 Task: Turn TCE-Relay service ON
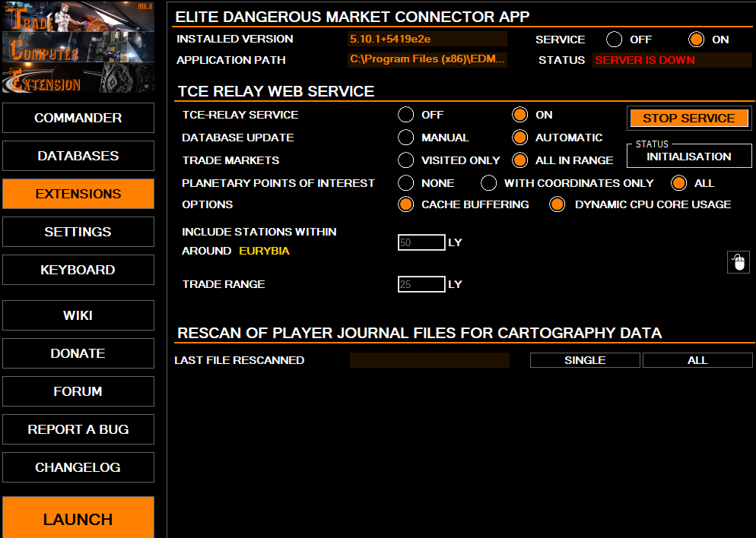[x=519, y=115]
